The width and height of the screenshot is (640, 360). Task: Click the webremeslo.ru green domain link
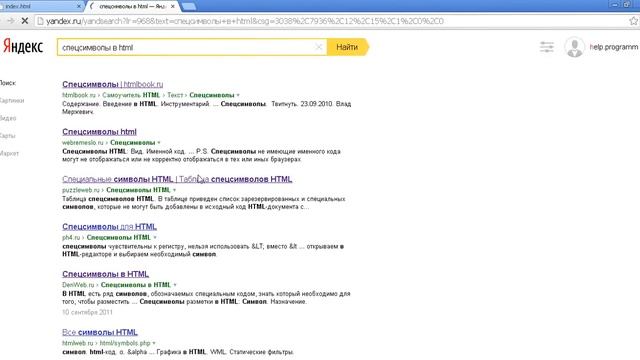(82, 142)
